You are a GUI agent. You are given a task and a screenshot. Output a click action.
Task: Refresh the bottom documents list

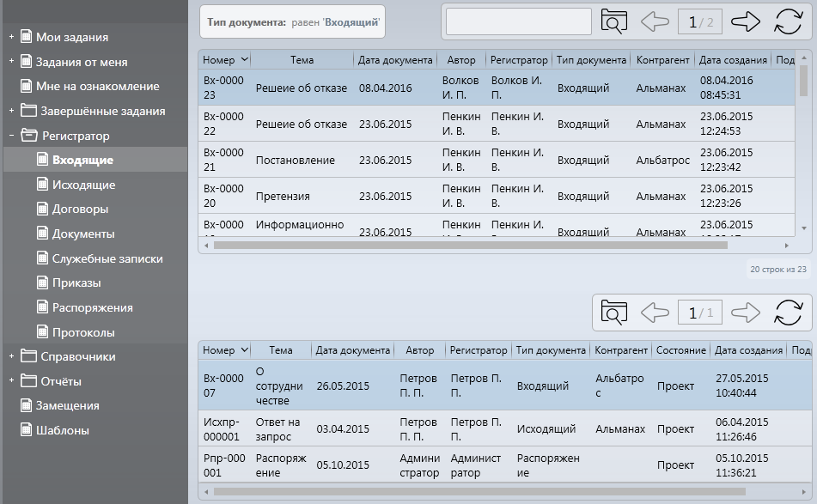tap(788, 313)
